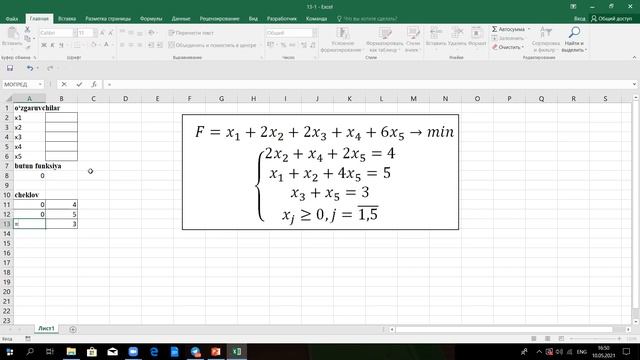Click the Tell Me search box
Viewport: 640px width, 360px height.
[367, 19]
